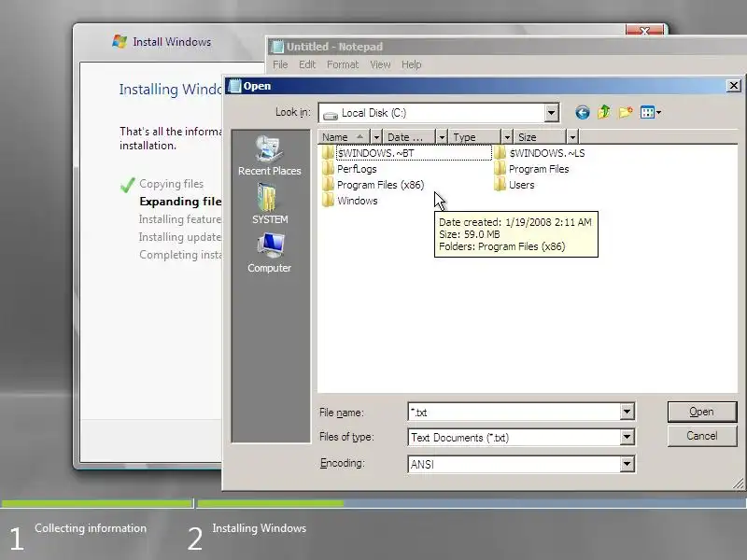Sort by Size column header
Screen dimensions: 747x560
click(x=540, y=137)
